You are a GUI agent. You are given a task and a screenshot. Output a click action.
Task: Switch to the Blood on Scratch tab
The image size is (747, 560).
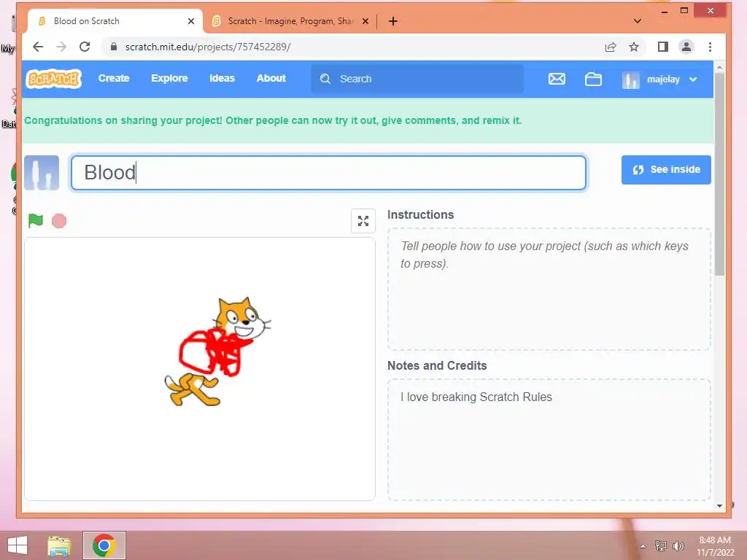pyautogui.click(x=115, y=21)
